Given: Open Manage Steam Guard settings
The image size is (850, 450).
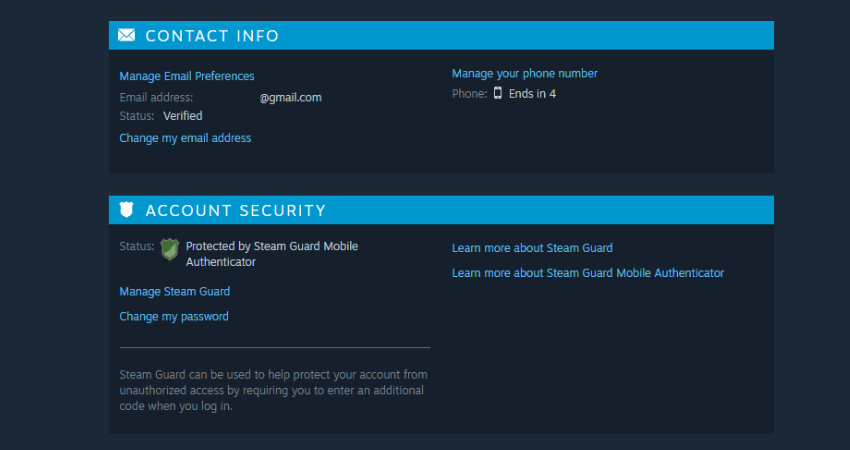Looking at the screenshot, I should [x=175, y=291].
